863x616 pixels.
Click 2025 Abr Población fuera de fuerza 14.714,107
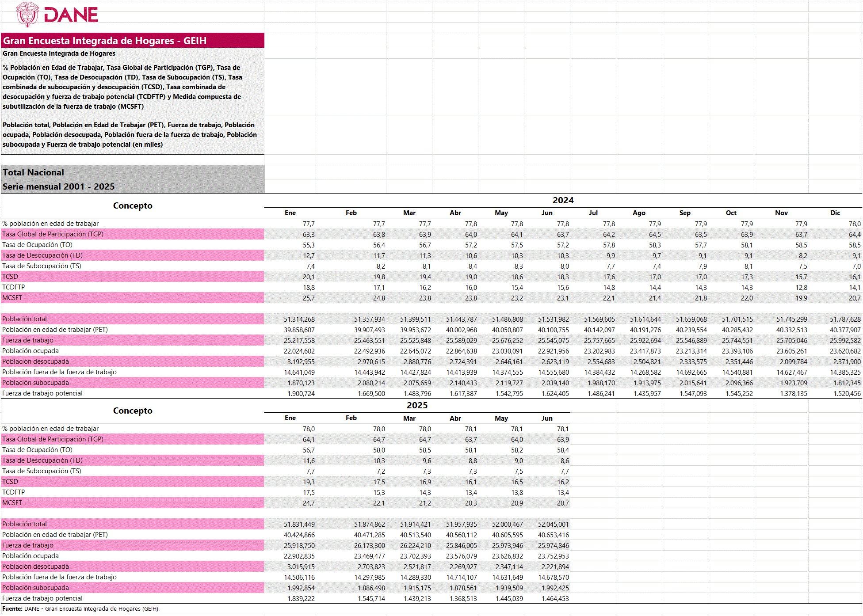click(461, 578)
